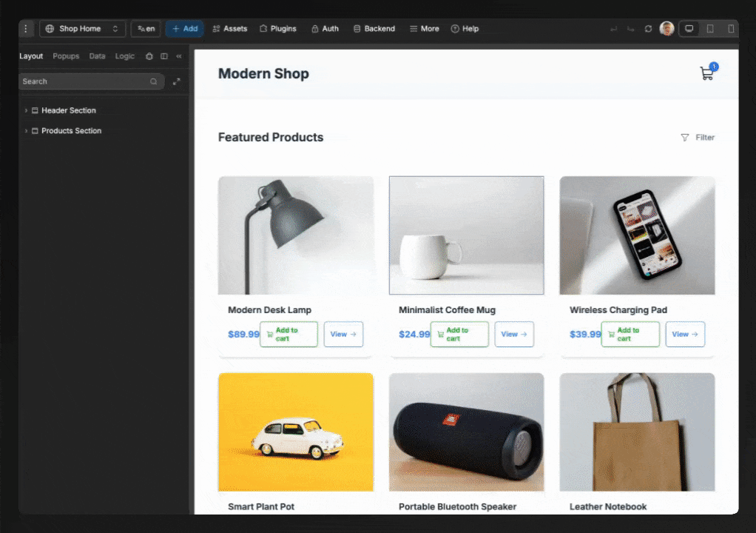
Task: Click the refresh sync icon in top bar
Action: (x=648, y=29)
